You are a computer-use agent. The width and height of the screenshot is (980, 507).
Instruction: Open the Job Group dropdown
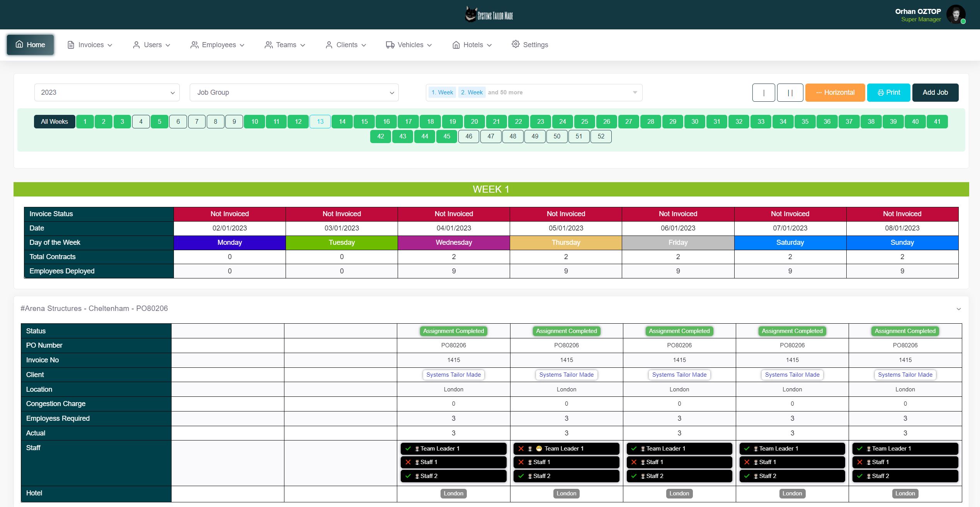point(294,92)
